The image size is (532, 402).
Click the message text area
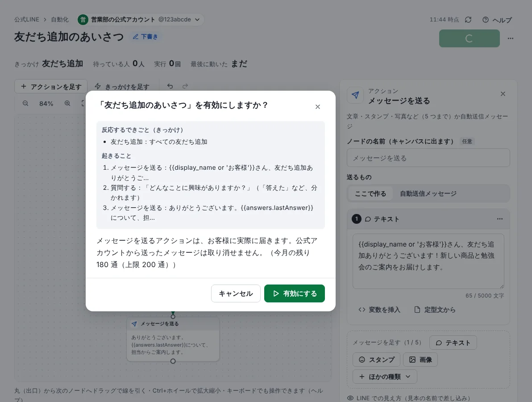(x=428, y=261)
